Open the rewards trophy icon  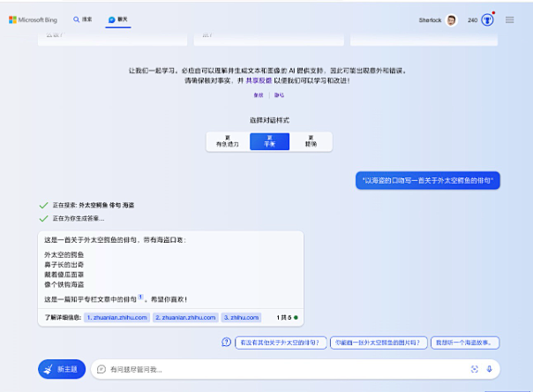click(487, 20)
